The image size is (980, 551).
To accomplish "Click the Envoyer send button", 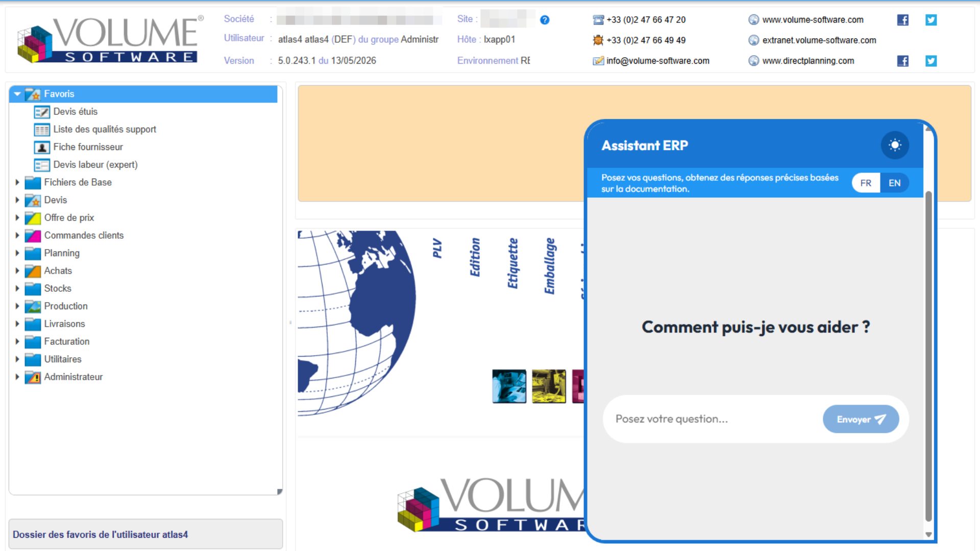I will click(861, 419).
